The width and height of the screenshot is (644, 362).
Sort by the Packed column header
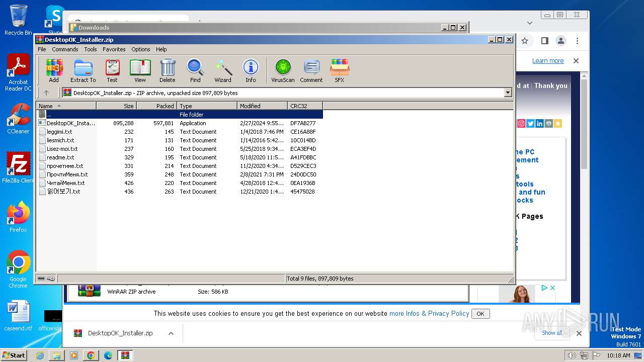pos(156,106)
